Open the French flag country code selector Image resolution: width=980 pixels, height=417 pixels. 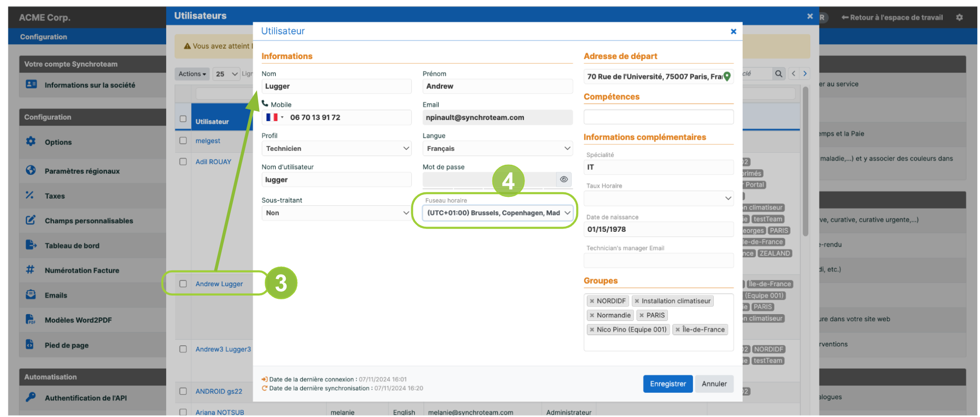[x=275, y=117]
